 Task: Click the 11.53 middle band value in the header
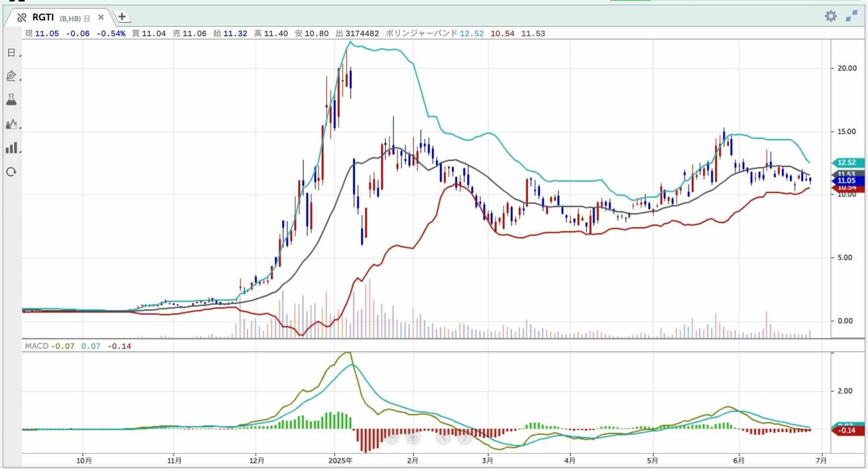pyautogui.click(x=533, y=33)
